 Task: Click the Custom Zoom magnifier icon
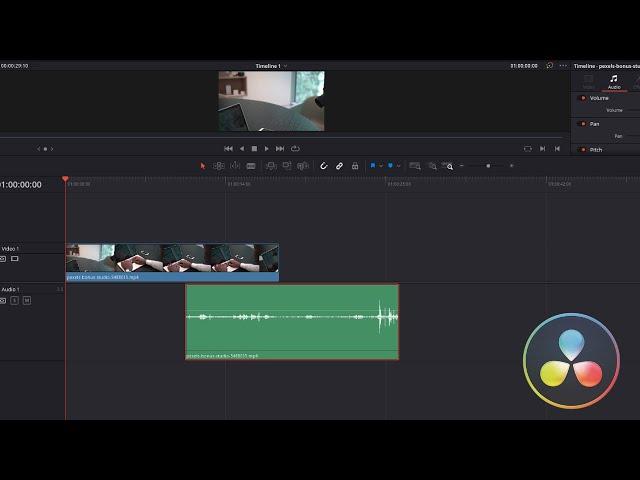click(448, 166)
